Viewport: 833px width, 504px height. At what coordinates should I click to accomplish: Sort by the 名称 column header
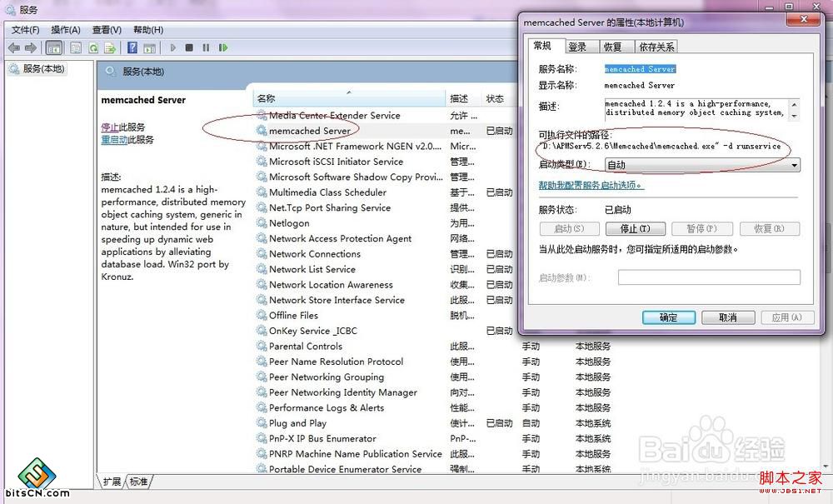coord(350,98)
